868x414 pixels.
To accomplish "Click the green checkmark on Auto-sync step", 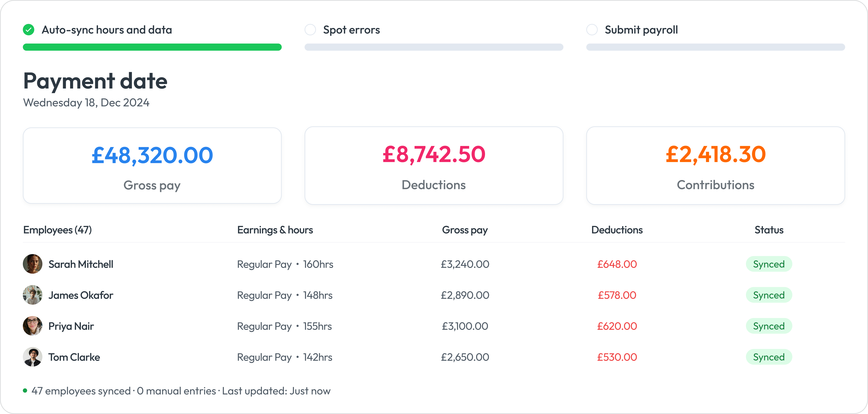I will (x=29, y=30).
